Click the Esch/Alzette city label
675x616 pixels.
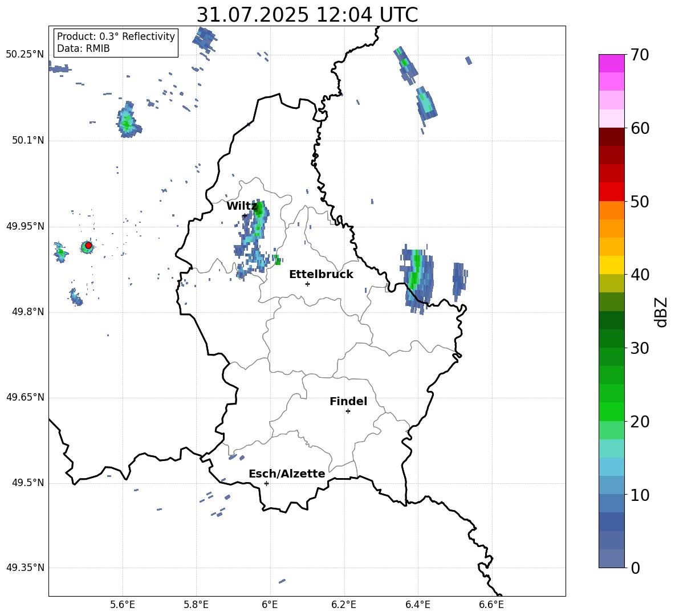(287, 474)
